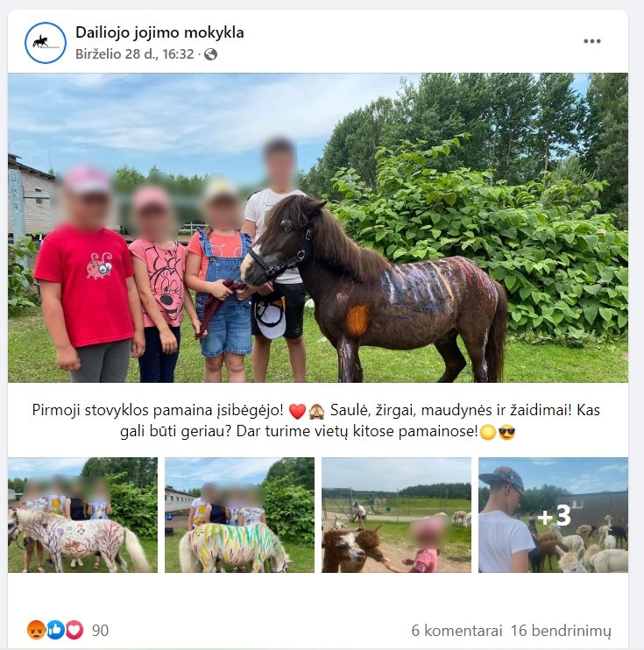Open the +3 more photos thumbnail

(x=553, y=515)
